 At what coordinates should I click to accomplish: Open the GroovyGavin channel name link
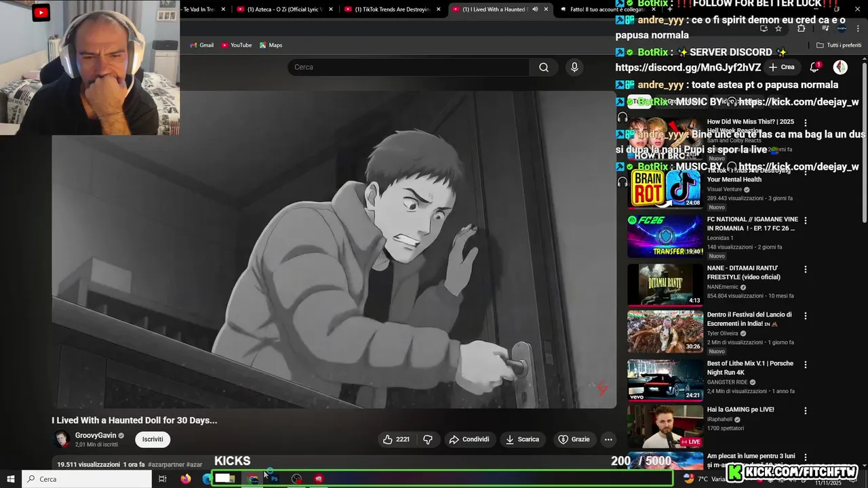point(96,436)
